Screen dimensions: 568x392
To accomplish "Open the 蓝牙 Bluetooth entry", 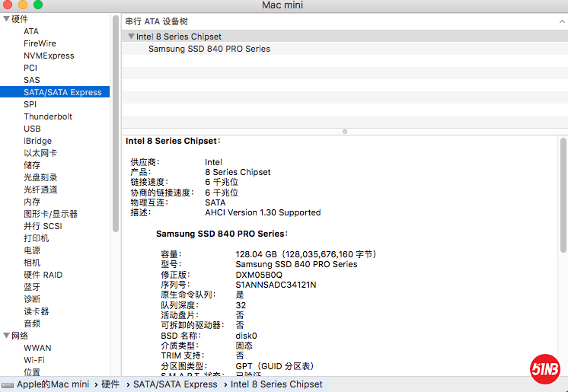I will [x=32, y=287].
